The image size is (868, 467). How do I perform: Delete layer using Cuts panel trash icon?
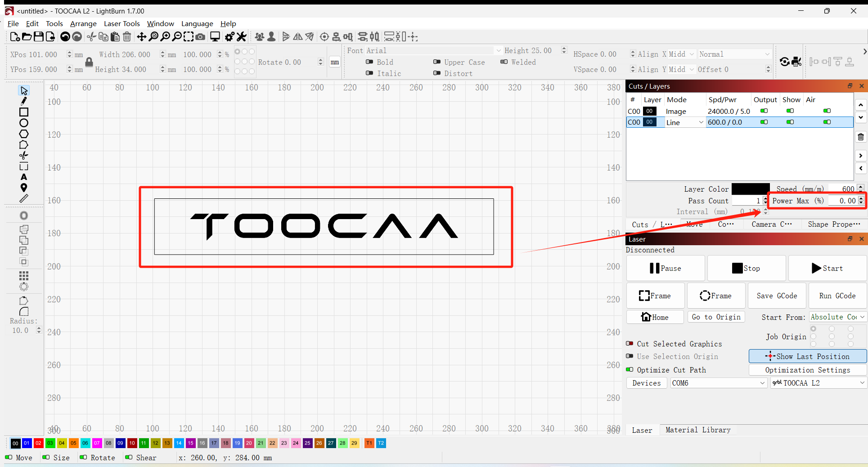coord(860,137)
